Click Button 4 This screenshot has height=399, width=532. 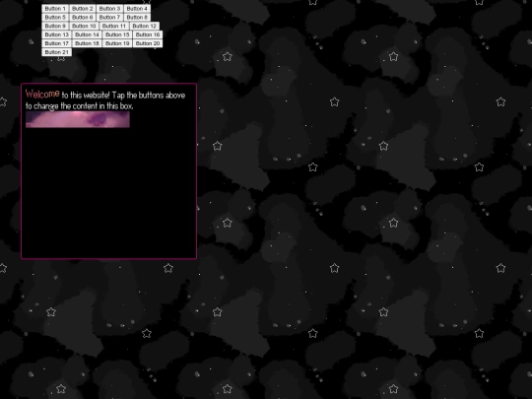tap(137, 9)
